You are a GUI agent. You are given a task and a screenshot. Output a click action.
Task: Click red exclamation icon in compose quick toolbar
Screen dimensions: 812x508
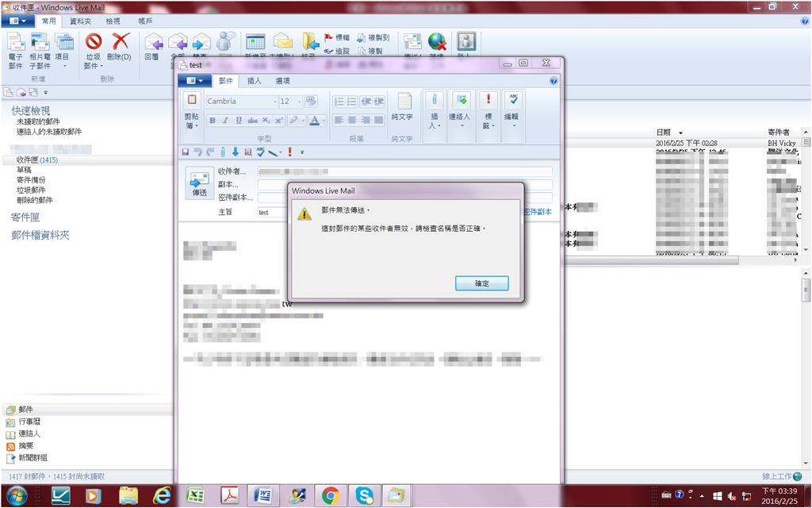[290, 152]
